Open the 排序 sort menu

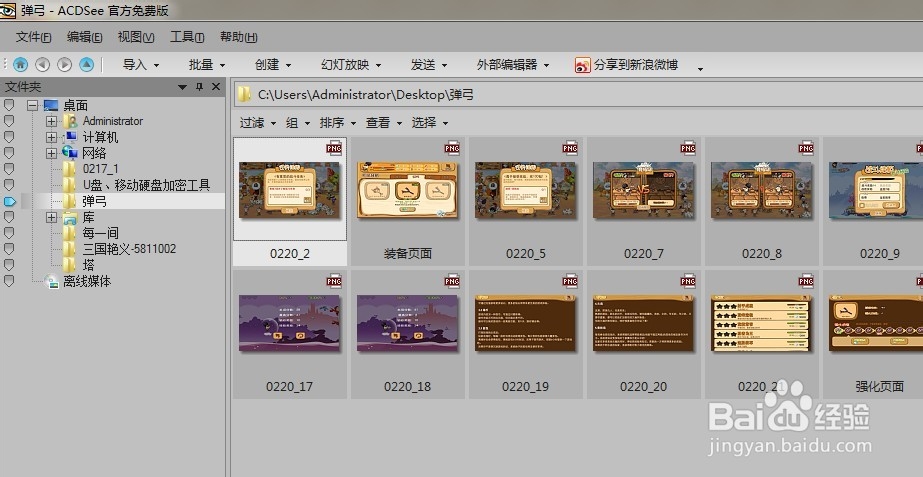click(x=338, y=122)
